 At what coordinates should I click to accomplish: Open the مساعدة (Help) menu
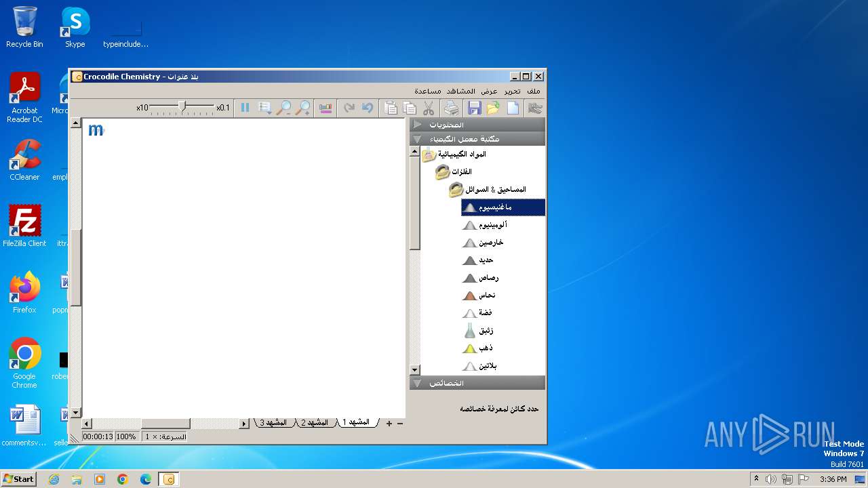(428, 91)
